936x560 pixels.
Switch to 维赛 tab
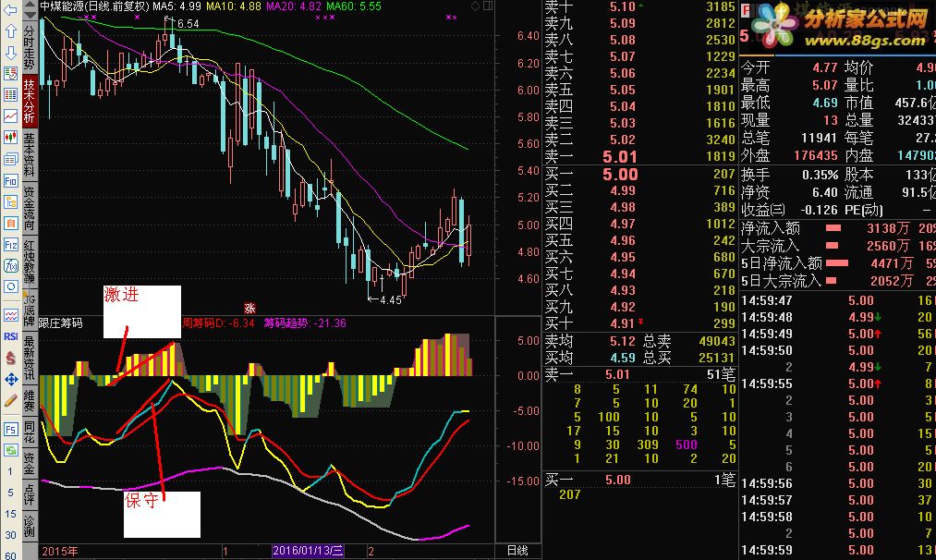(30, 401)
